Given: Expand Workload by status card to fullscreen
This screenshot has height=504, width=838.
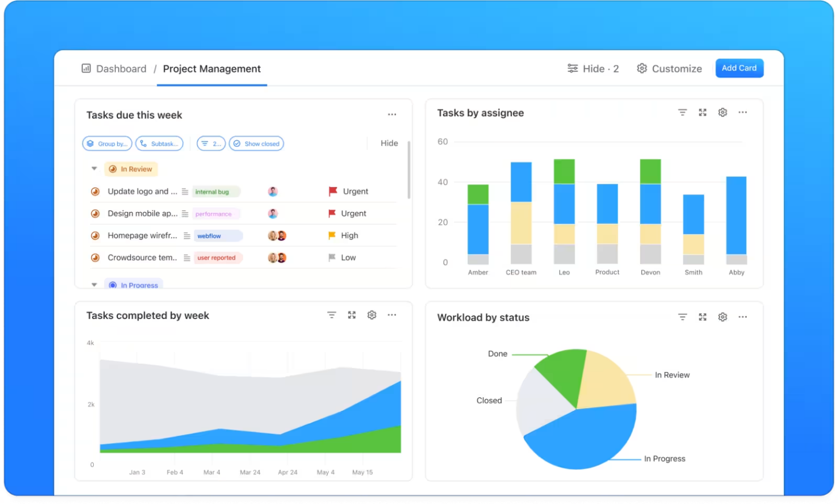Looking at the screenshot, I should pyautogui.click(x=703, y=317).
